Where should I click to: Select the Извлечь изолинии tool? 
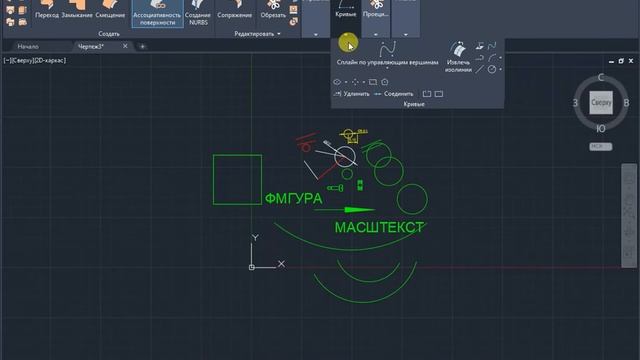(458, 56)
